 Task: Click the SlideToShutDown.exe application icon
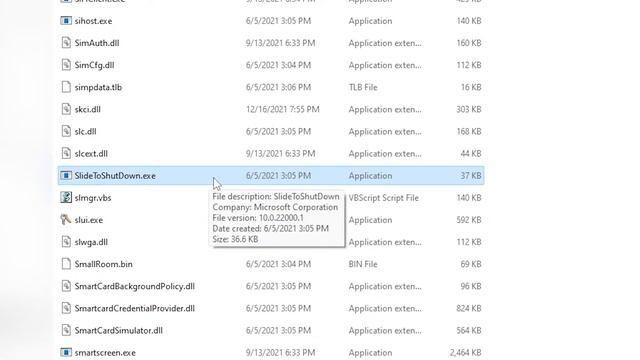66,176
